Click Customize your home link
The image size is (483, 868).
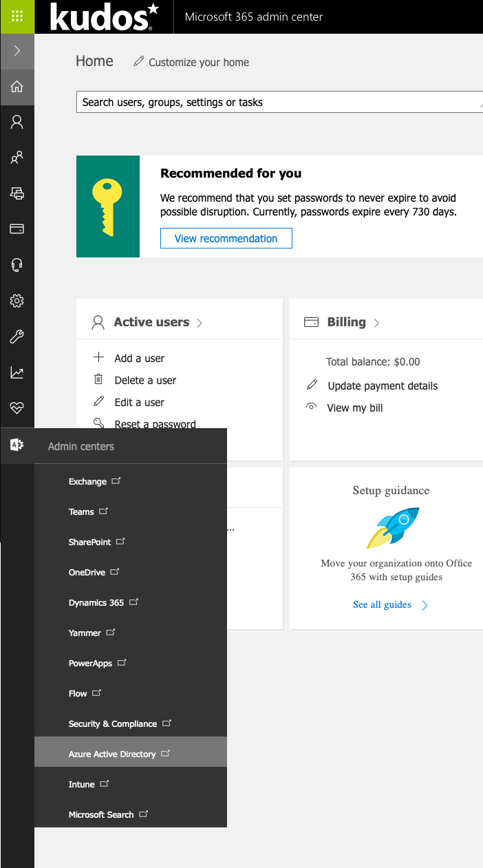[199, 62]
